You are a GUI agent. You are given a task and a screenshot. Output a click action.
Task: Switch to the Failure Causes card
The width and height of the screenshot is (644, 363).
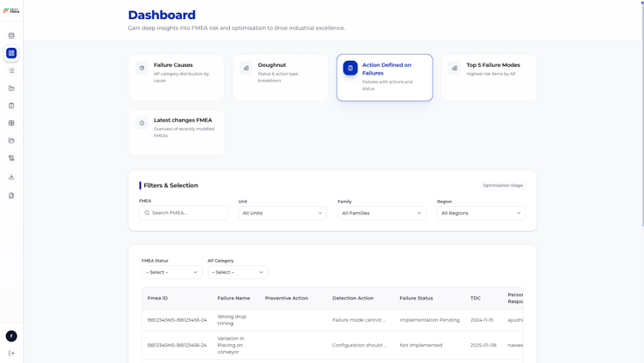(x=176, y=77)
